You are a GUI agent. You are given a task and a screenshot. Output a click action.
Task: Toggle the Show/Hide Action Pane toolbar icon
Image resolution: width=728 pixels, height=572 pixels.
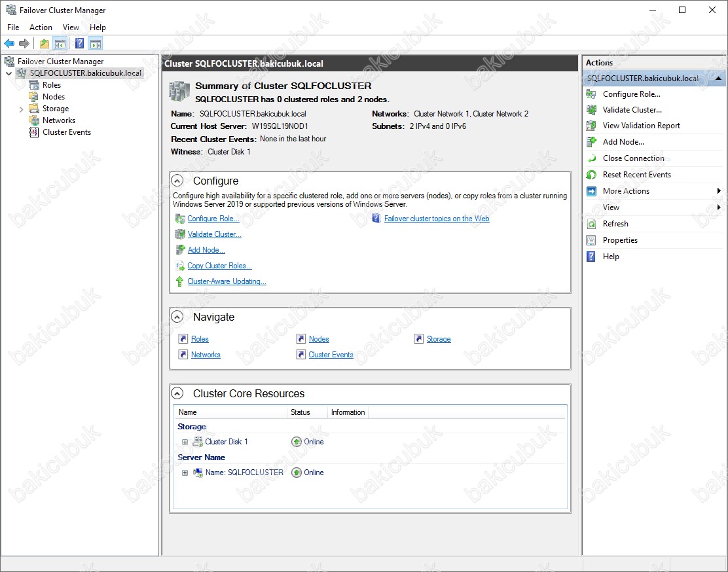[95, 44]
